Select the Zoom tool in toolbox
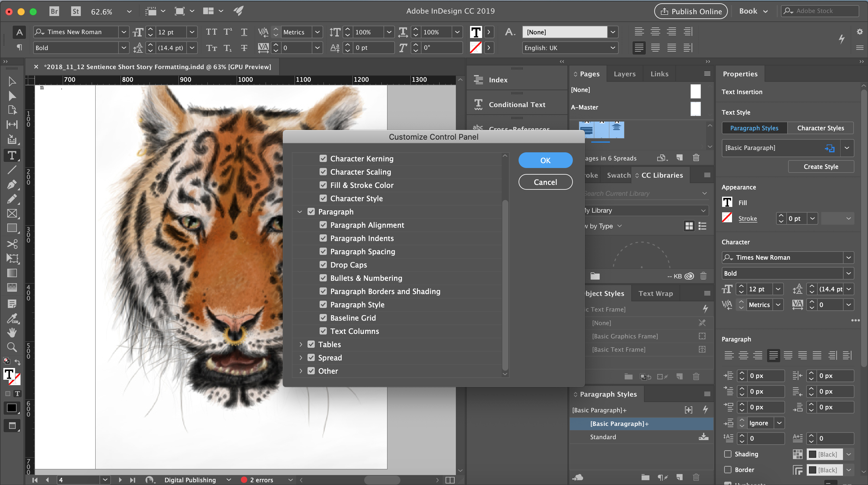Screen dimensions: 868x485 (12, 347)
